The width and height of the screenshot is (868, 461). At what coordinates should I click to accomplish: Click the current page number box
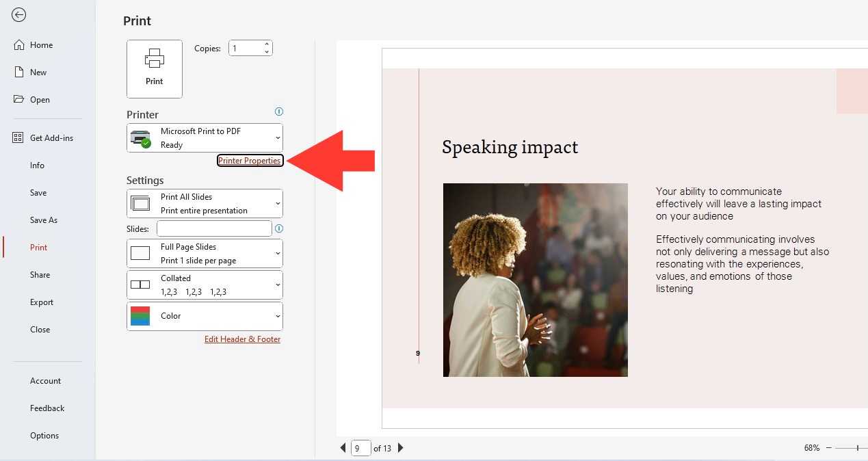pyautogui.click(x=360, y=448)
